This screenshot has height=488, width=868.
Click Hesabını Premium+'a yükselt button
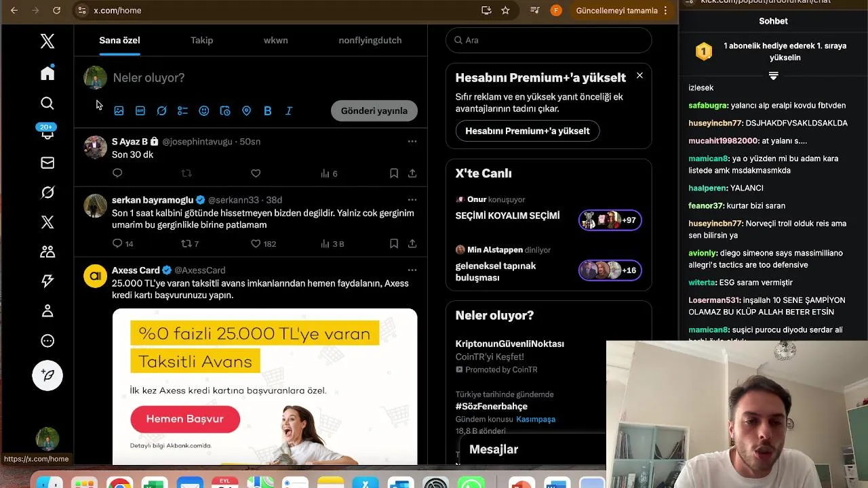[528, 131]
